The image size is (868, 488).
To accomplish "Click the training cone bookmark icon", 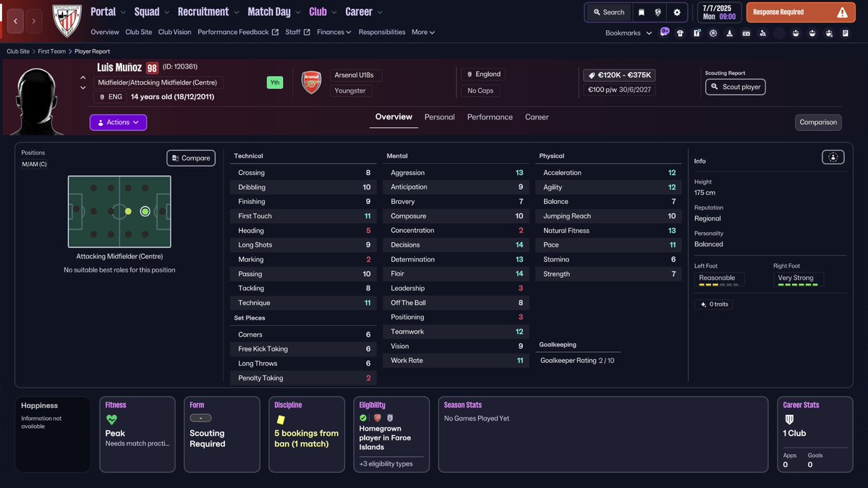I will 729,33.
